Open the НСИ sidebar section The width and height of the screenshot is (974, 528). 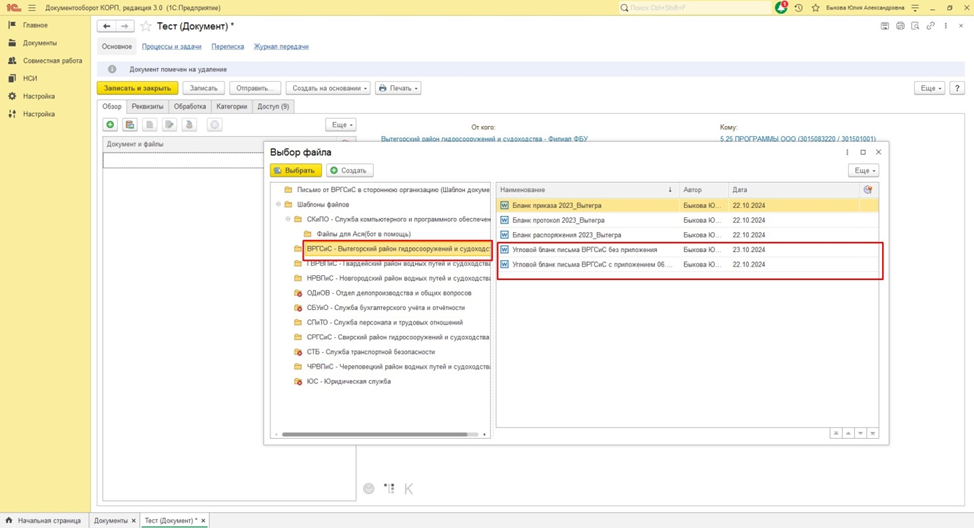tap(30, 78)
